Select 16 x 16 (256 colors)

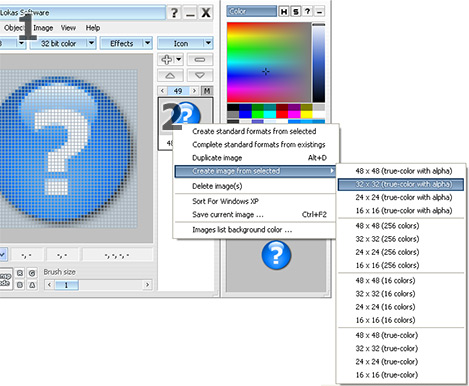pos(401,265)
